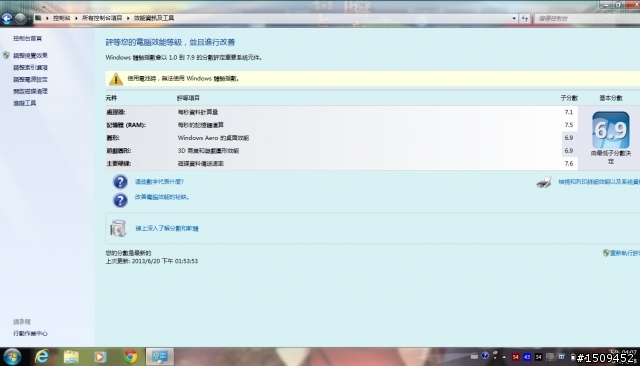Show hidden system tray icons arrow
Viewport: 640px width, 366px height.
pyautogui.click(x=504, y=357)
